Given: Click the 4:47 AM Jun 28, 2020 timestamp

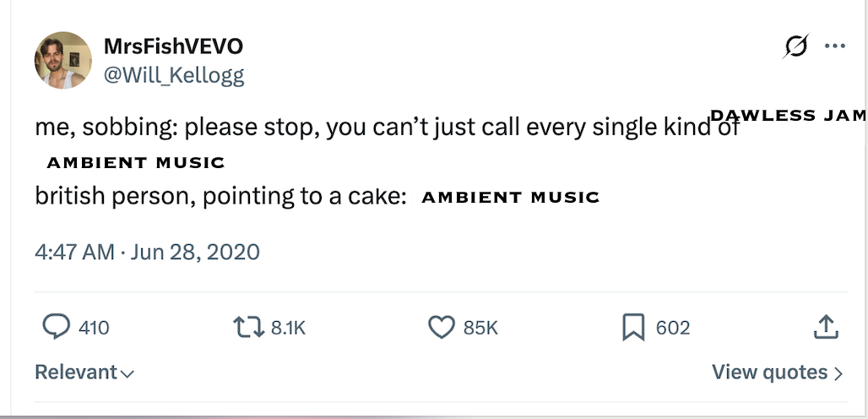Looking at the screenshot, I should click(x=147, y=252).
